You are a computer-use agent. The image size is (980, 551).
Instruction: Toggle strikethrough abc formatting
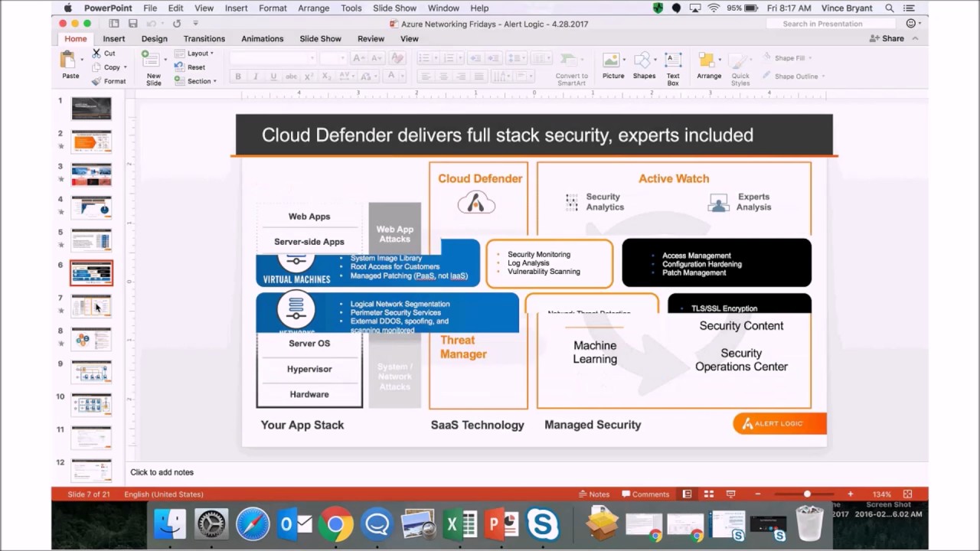pos(292,77)
